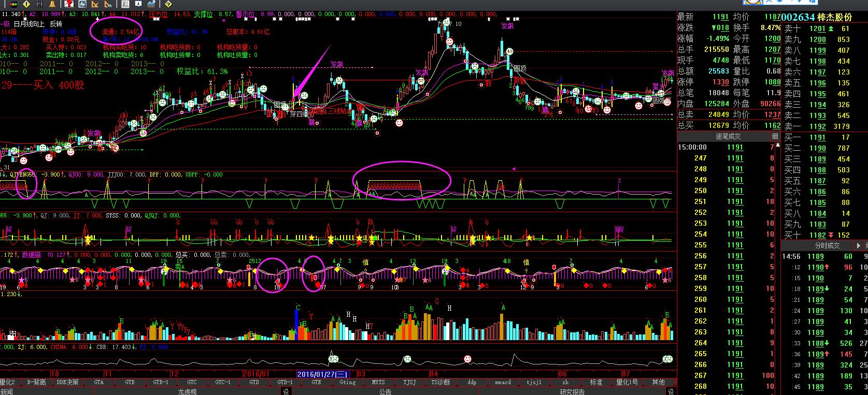This screenshot has height=395, width=868.
Task: Switch to the Gting tab
Action: 348,382
